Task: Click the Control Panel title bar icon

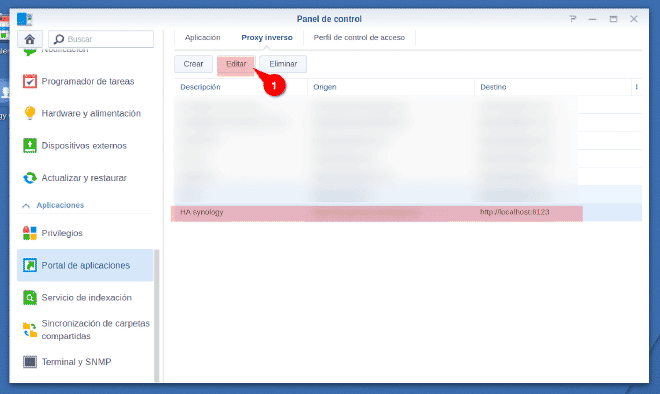Action: click(x=24, y=19)
